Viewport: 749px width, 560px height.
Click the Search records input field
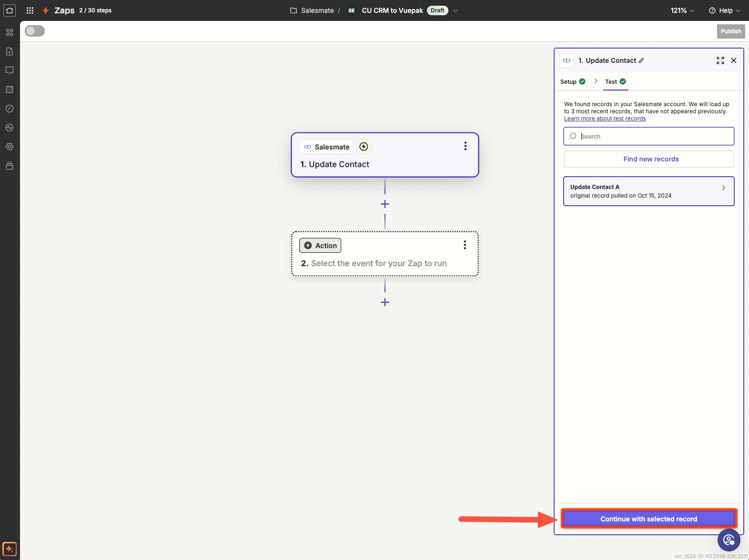653,136
